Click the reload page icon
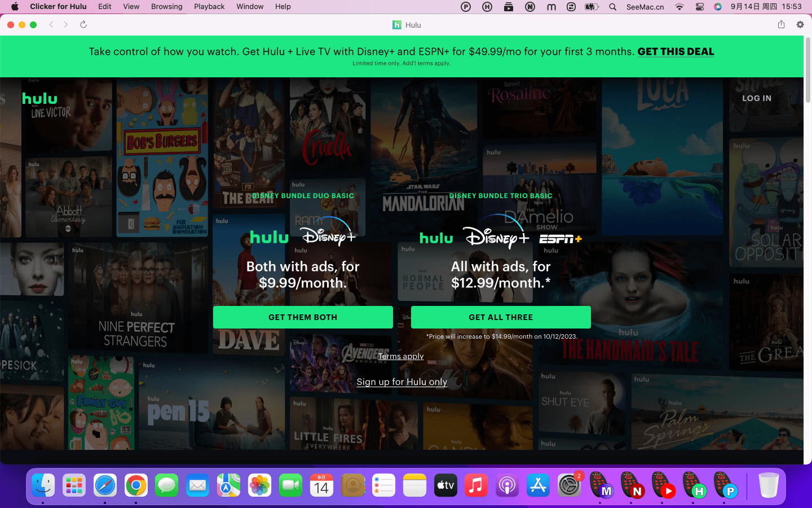This screenshot has width=812, height=508. 83,25
